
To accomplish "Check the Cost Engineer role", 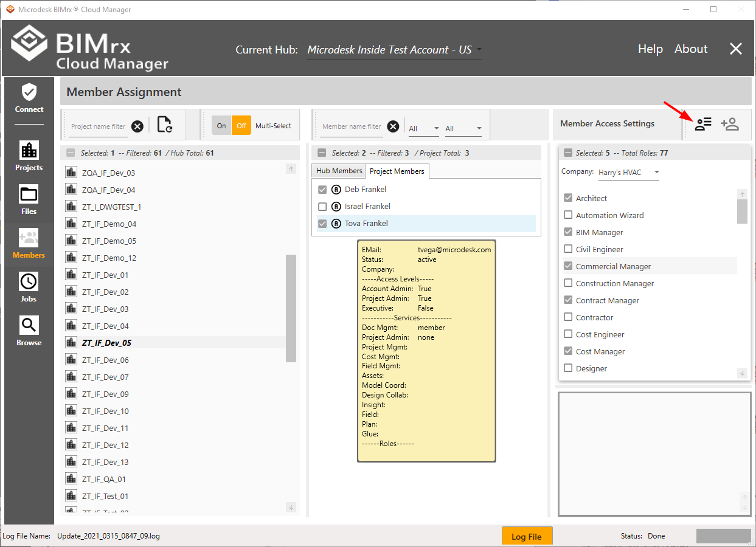I will pos(568,334).
